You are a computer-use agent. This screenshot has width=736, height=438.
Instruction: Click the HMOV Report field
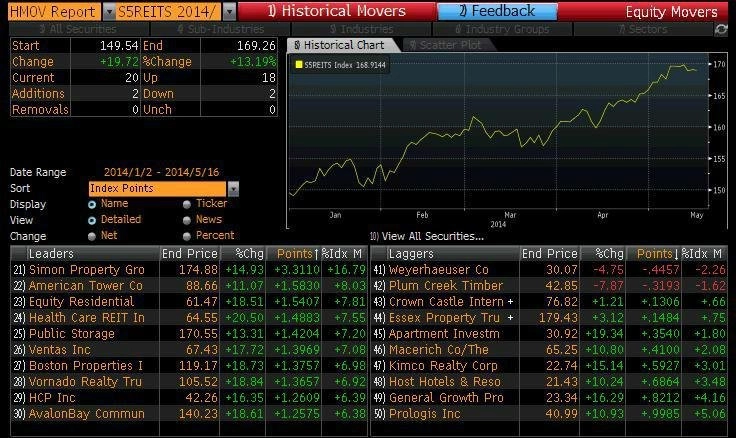54,11
